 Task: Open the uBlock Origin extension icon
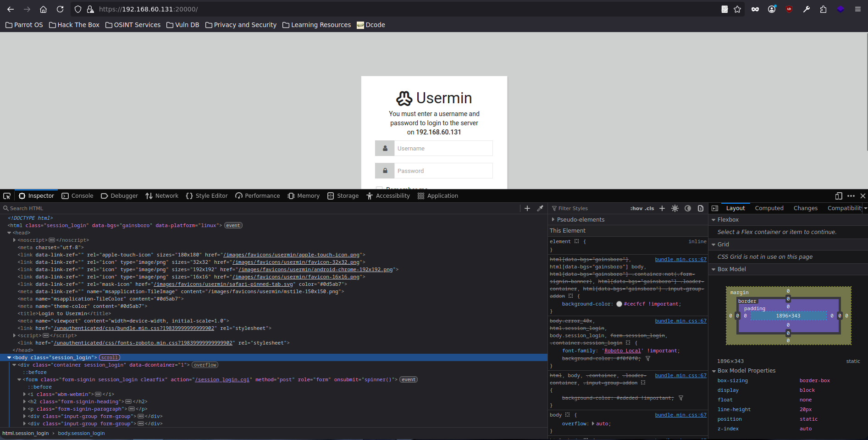point(789,9)
